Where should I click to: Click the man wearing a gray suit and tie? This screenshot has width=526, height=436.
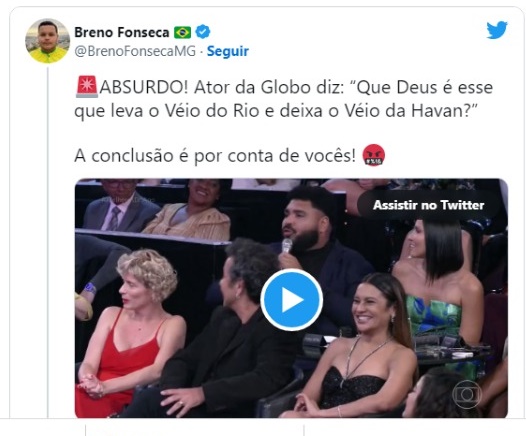pos(117,206)
